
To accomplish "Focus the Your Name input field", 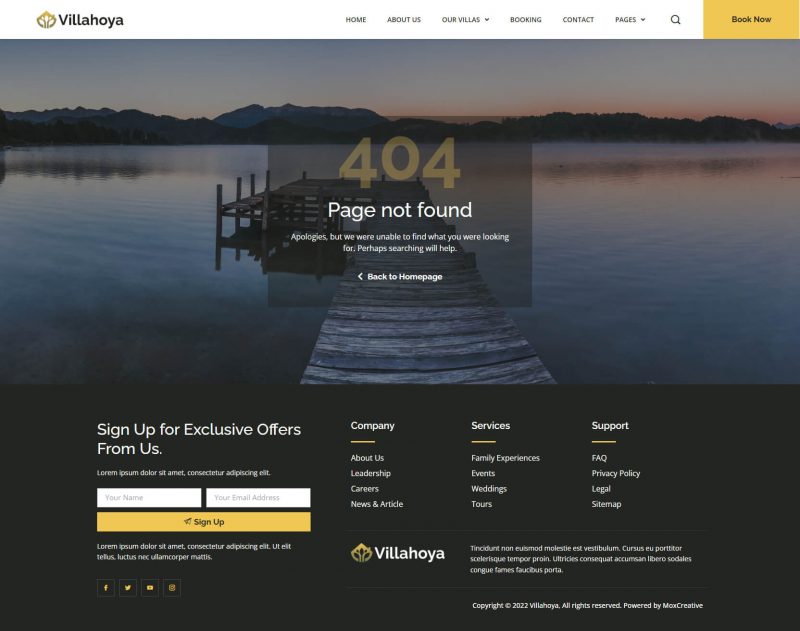I will pos(149,497).
